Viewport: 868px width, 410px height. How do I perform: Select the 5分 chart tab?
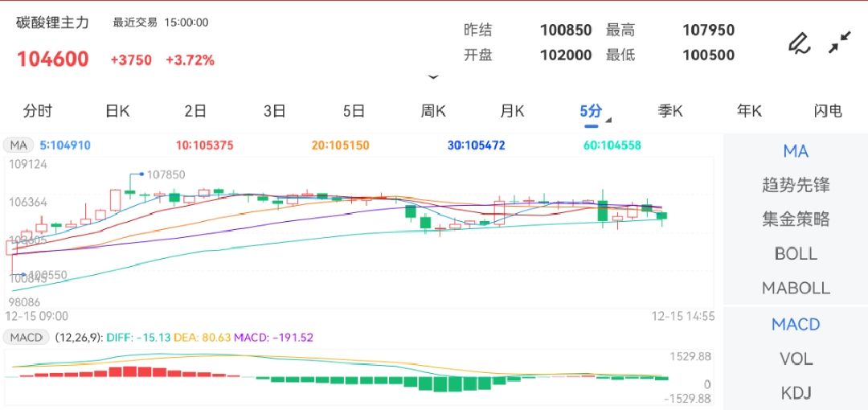591,111
